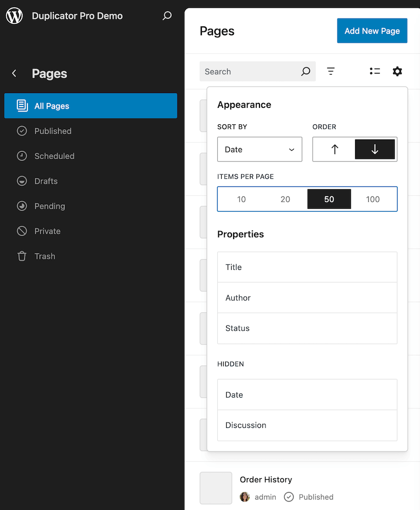This screenshot has width=420, height=510.
Task: Open the Published pages view
Action: click(91, 131)
